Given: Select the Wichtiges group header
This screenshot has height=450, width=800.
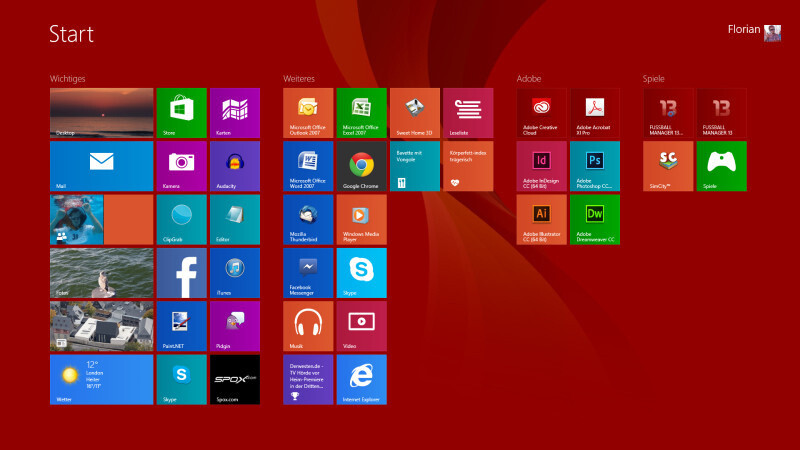Looking at the screenshot, I should coord(67,79).
